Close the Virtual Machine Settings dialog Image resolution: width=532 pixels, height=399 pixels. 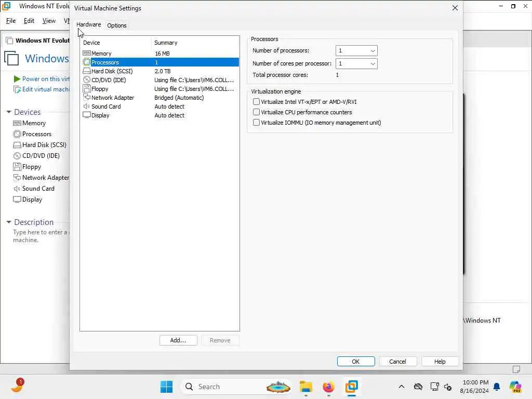point(455,8)
